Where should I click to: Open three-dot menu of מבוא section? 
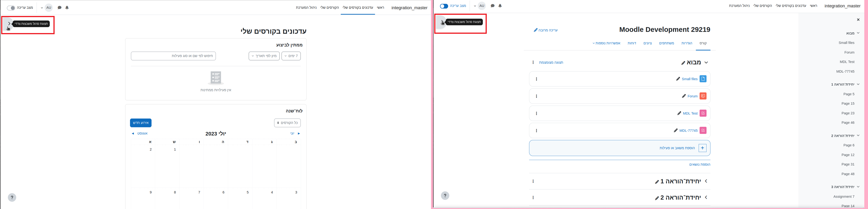click(x=533, y=62)
